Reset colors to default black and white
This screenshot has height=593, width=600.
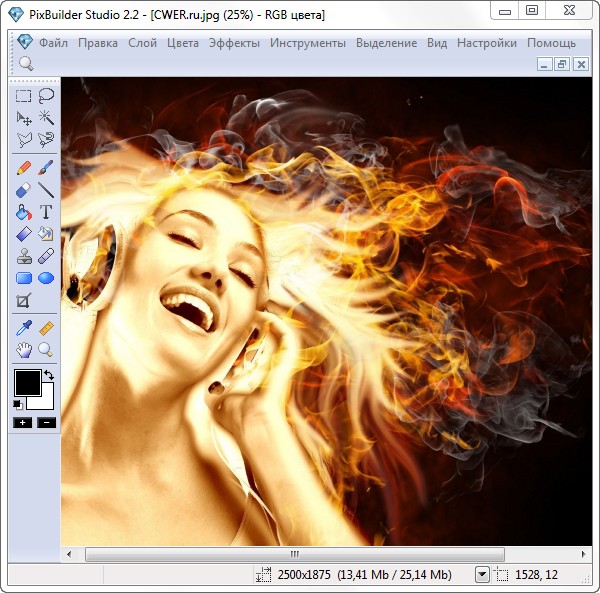(x=18, y=404)
